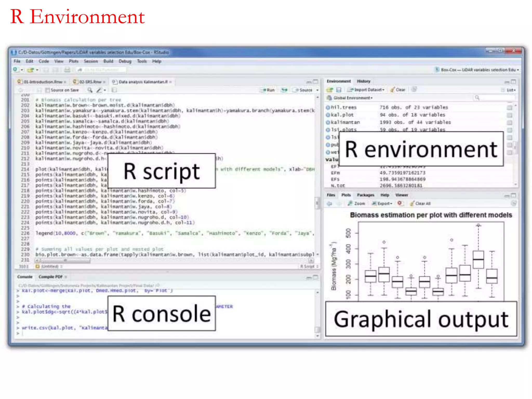
Task: Open the Source button dropdown arrow
Action: pos(317,90)
